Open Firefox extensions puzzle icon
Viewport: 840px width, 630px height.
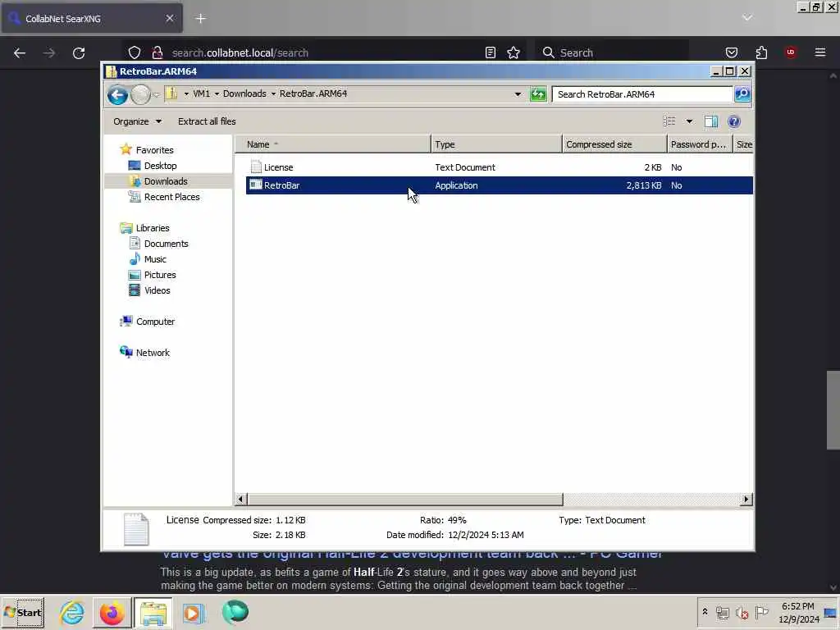[761, 52]
